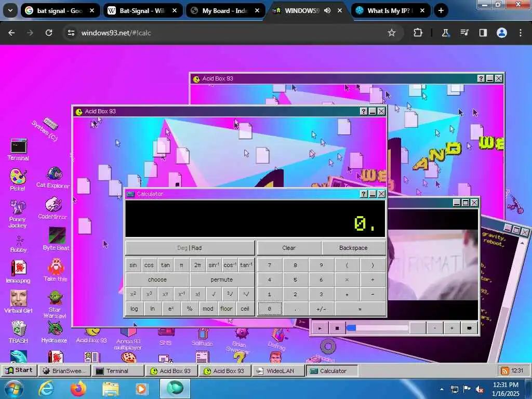Click the +/- button in Calculator

321,309
